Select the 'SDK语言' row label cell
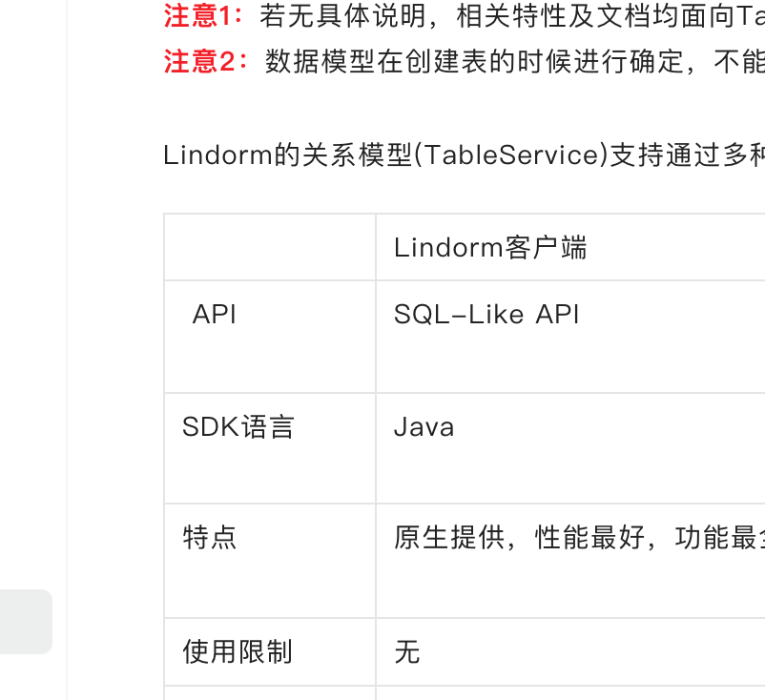This screenshot has width=765, height=700. click(x=270, y=448)
